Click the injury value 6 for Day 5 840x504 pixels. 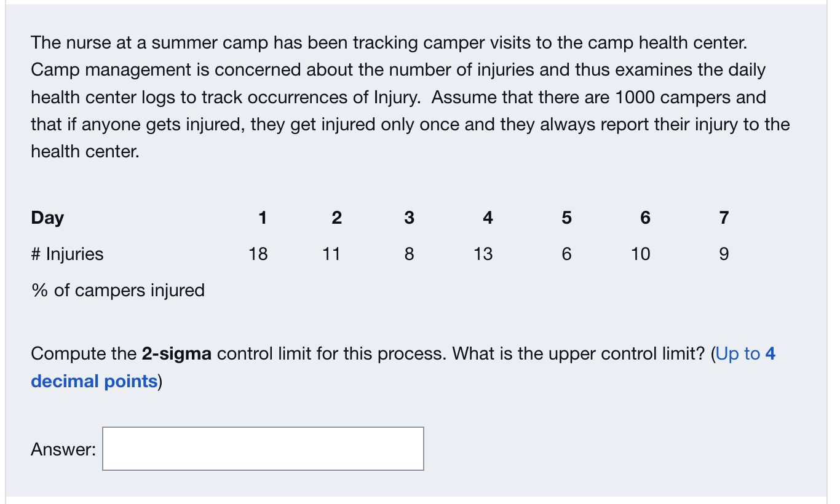566,254
